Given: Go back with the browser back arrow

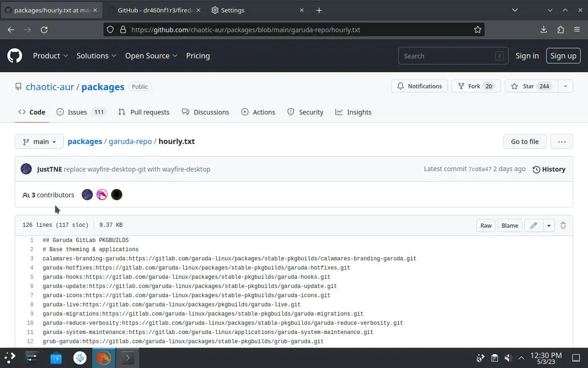Looking at the screenshot, I should [x=11, y=29].
